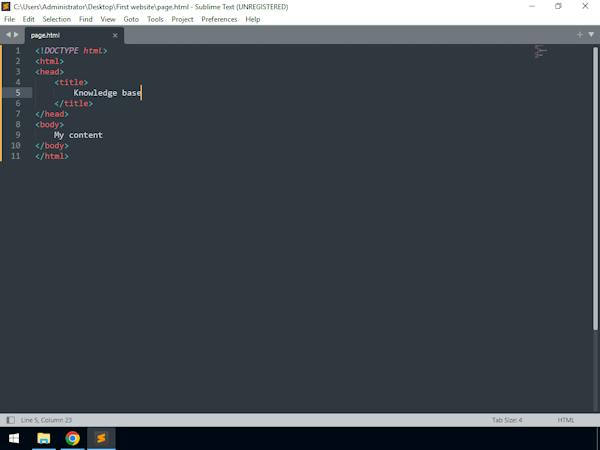This screenshot has height=450, width=600.
Task: Close the page.html tab
Action: [115, 35]
